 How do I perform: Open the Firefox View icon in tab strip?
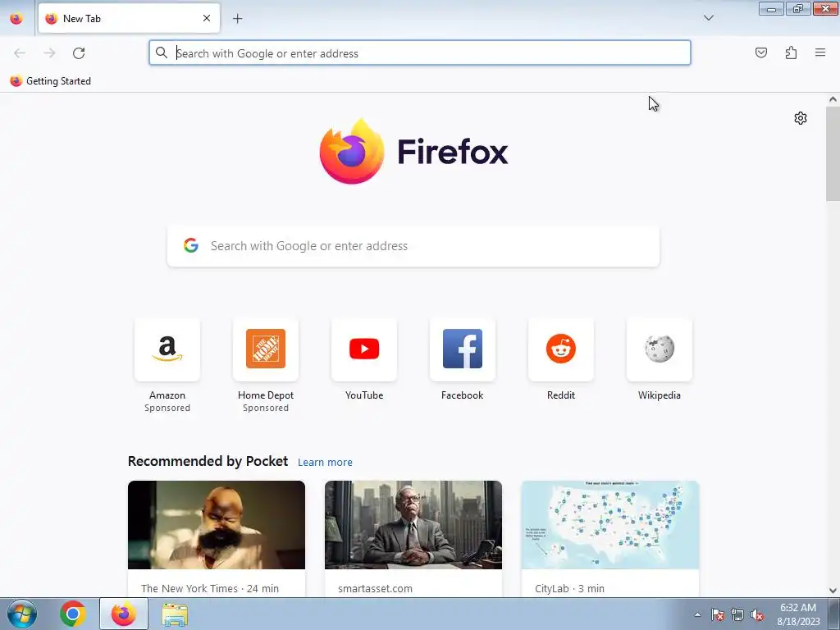click(x=16, y=18)
